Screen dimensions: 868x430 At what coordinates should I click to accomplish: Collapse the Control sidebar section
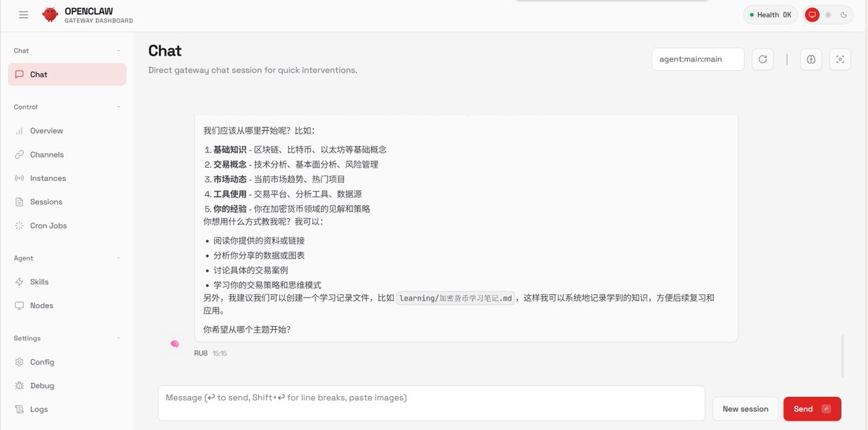pyautogui.click(x=119, y=107)
